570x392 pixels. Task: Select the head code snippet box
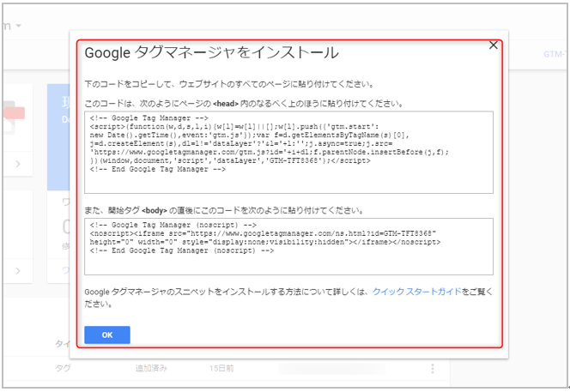tap(288, 152)
